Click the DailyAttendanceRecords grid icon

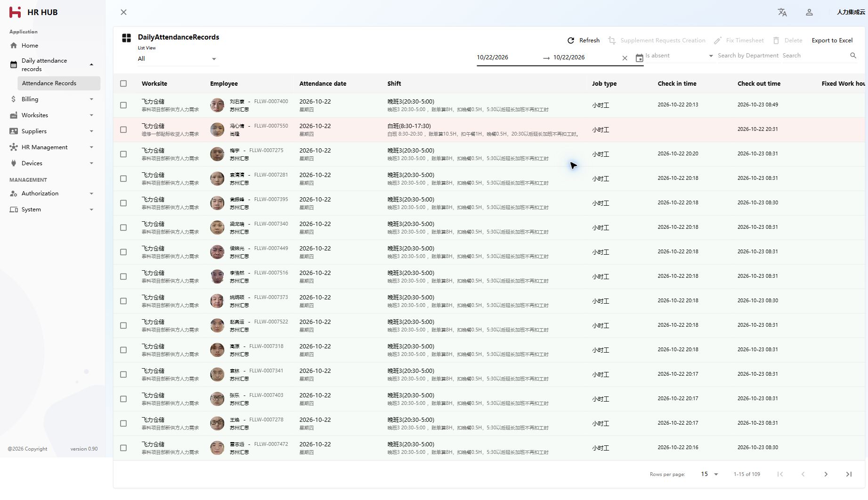(x=126, y=38)
